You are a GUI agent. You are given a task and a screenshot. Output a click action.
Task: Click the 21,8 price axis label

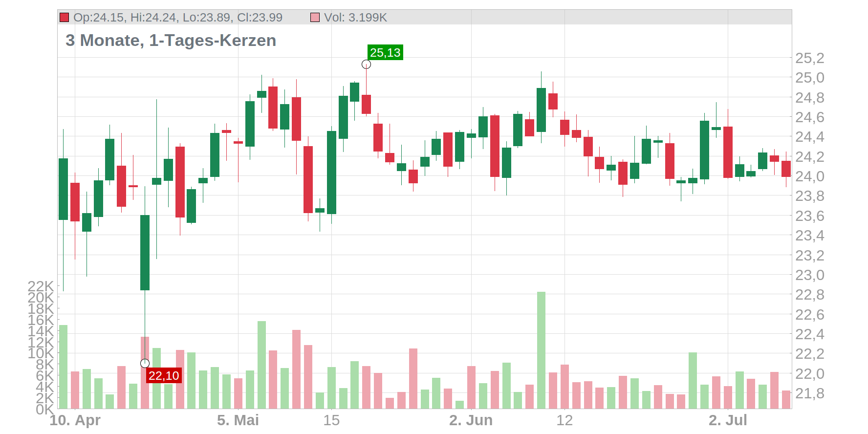(x=810, y=393)
